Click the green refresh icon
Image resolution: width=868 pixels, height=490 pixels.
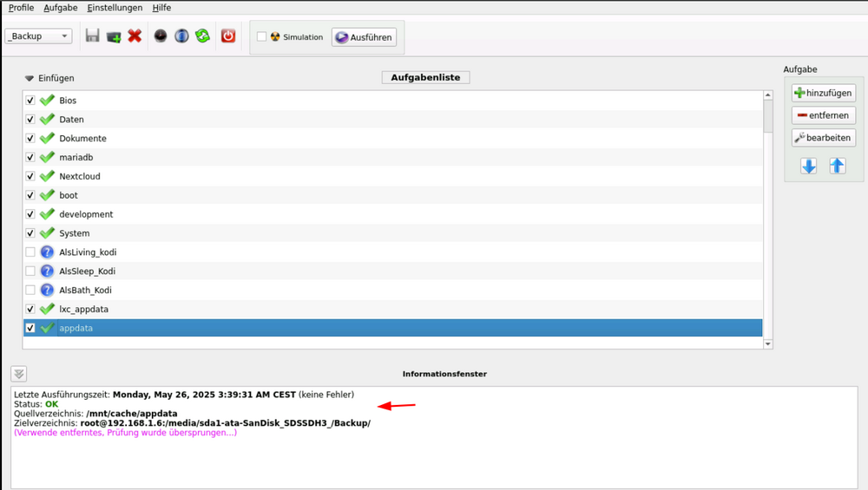pyautogui.click(x=202, y=36)
